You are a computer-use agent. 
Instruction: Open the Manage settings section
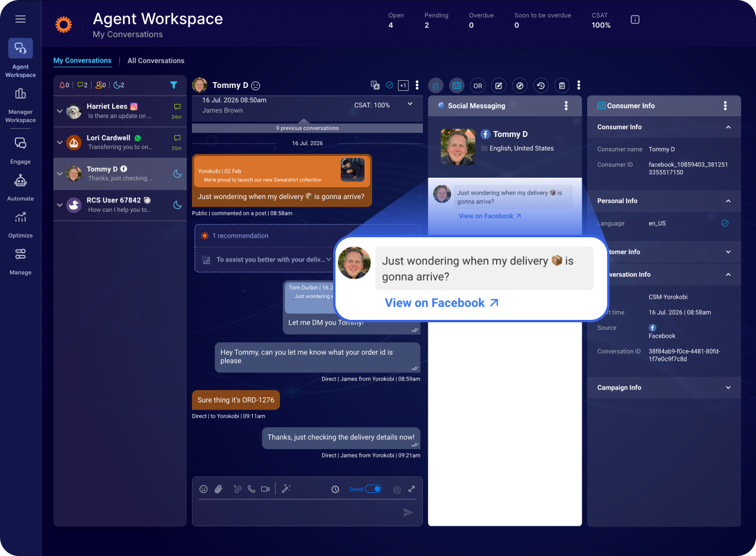click(x=21, y=261)
